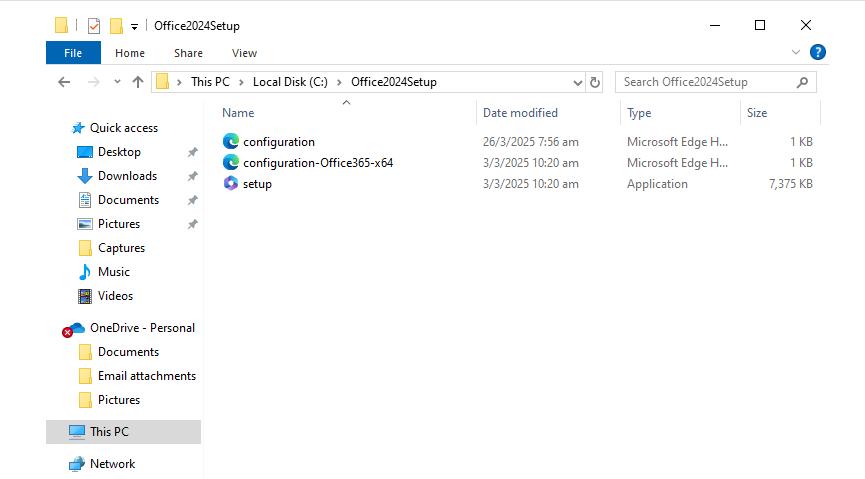Click the search magnifier icon

tap(802, 82)
